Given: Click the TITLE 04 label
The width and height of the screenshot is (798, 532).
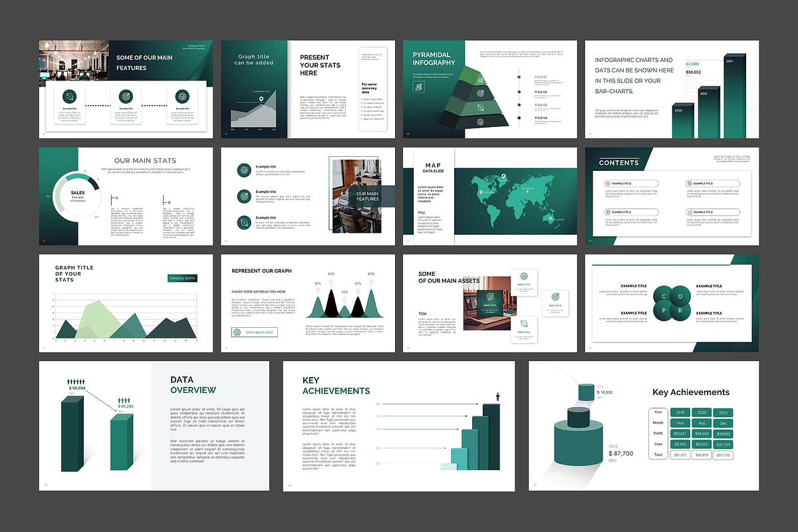Looking at the screenshot, I should click(541, 118).
